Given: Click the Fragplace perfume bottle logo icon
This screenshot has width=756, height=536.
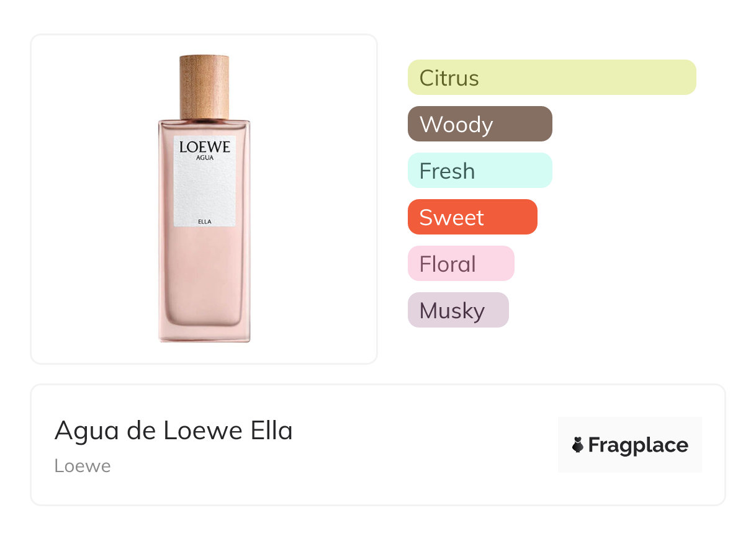Looking at the screenshot, I should (578, 445).
